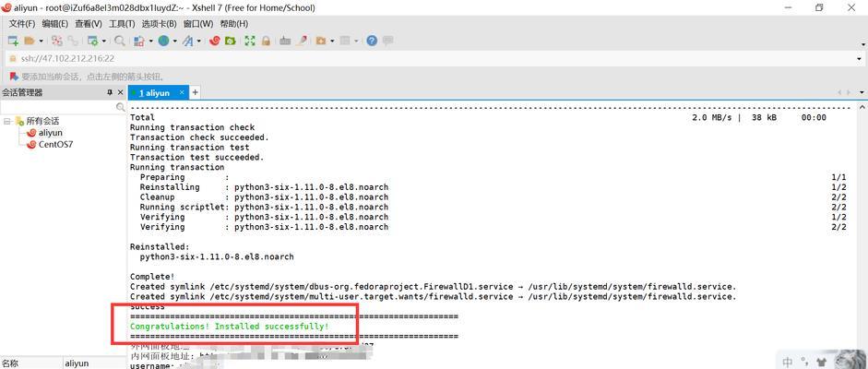Click the Disconnect toolbar icon
868x369 pixels.
pos(57,41)
